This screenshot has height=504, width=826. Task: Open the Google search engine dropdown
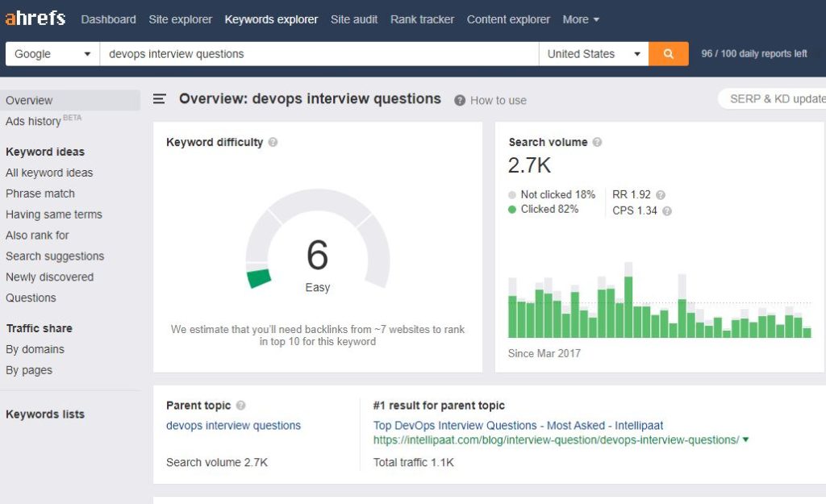pos(52,54)
